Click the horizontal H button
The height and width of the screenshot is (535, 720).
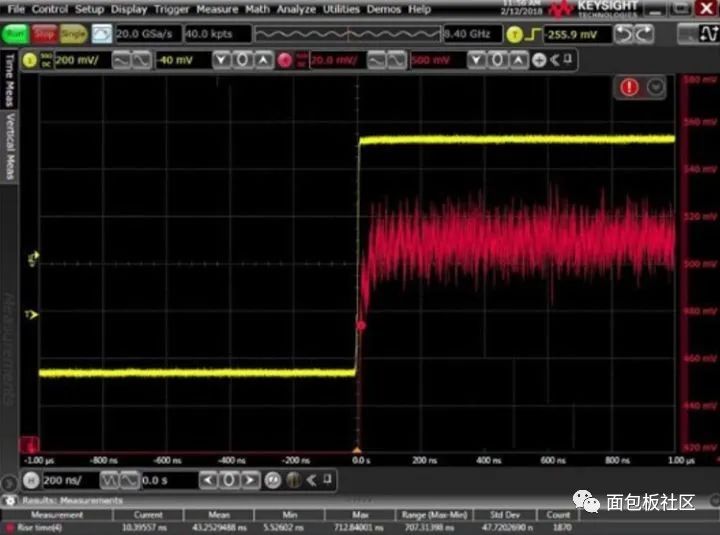pos(31,480)
